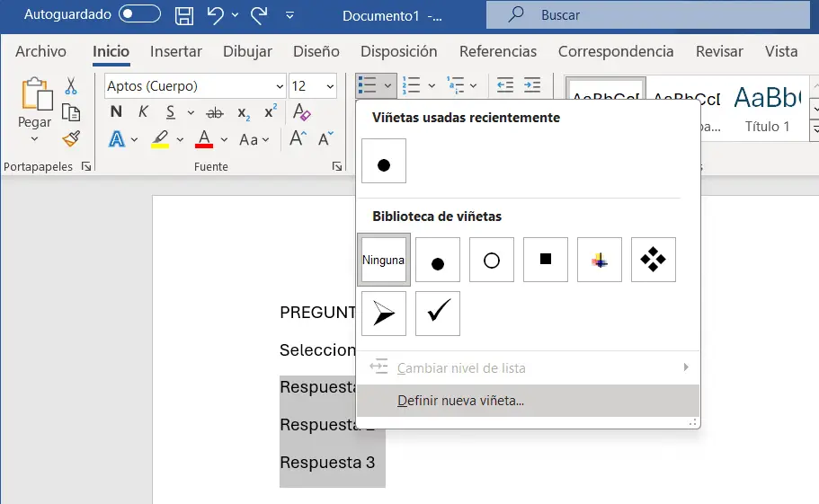The width and height of the screenshot is (819, 504).
Task: Switch to the Dibujar tab
Action: click(247, 51)
